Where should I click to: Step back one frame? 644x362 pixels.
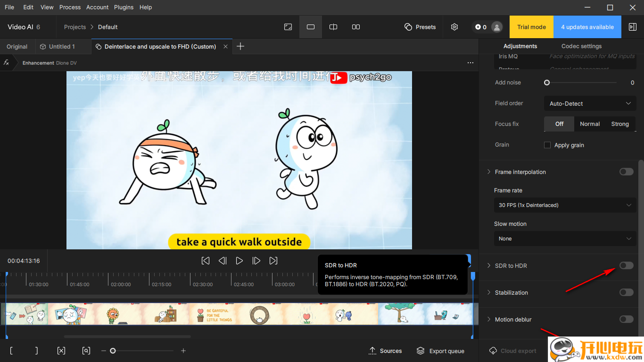click(223, 261)
